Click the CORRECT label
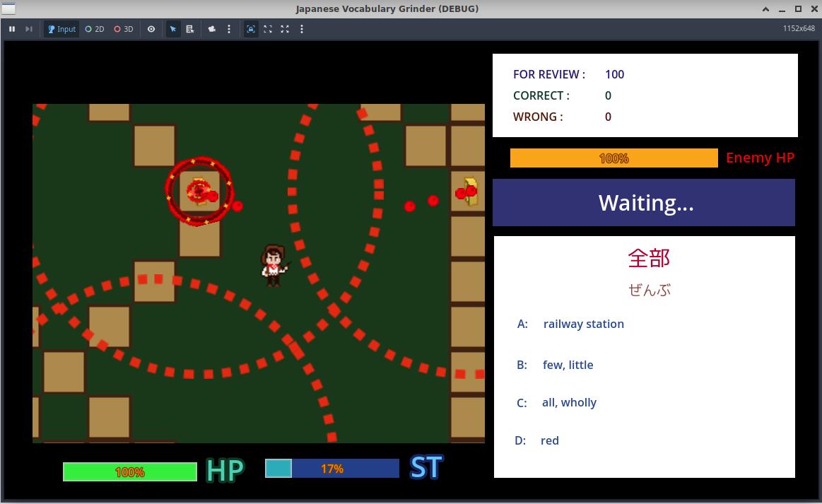The height and width of the screenshot is (504, 822). [541, 95]
